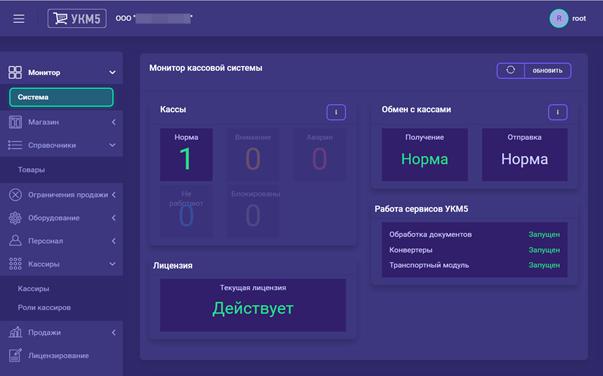Image resolution: width=603 pixels, height=376 pixels.
Task: Click the Монитор кассовой системы heading
Action: (206, 68)
